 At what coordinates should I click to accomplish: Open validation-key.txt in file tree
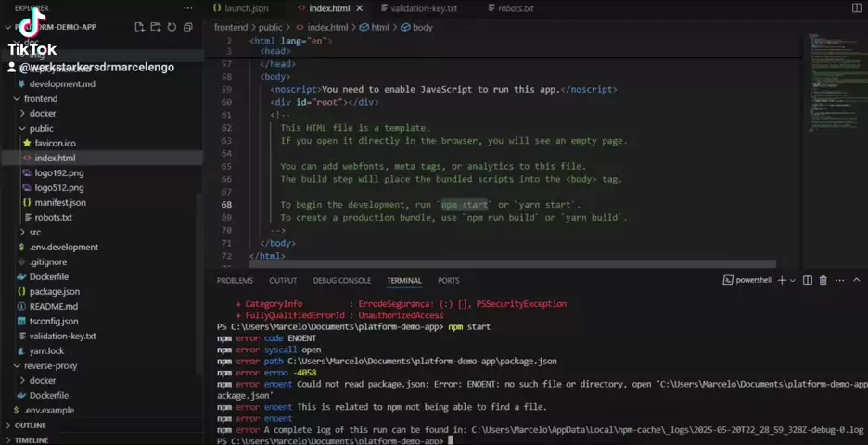click(x=62, y=336)
